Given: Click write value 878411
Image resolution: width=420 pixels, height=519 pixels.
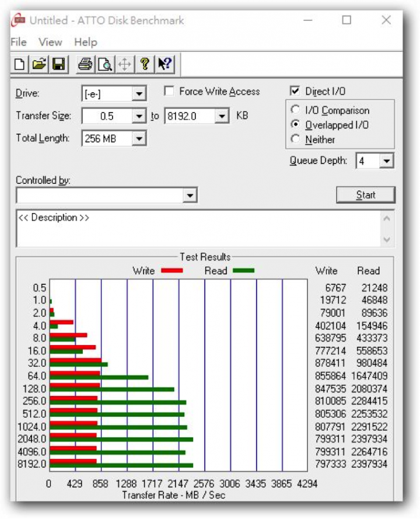Looking at the screenshot, I should click(330, 363).
